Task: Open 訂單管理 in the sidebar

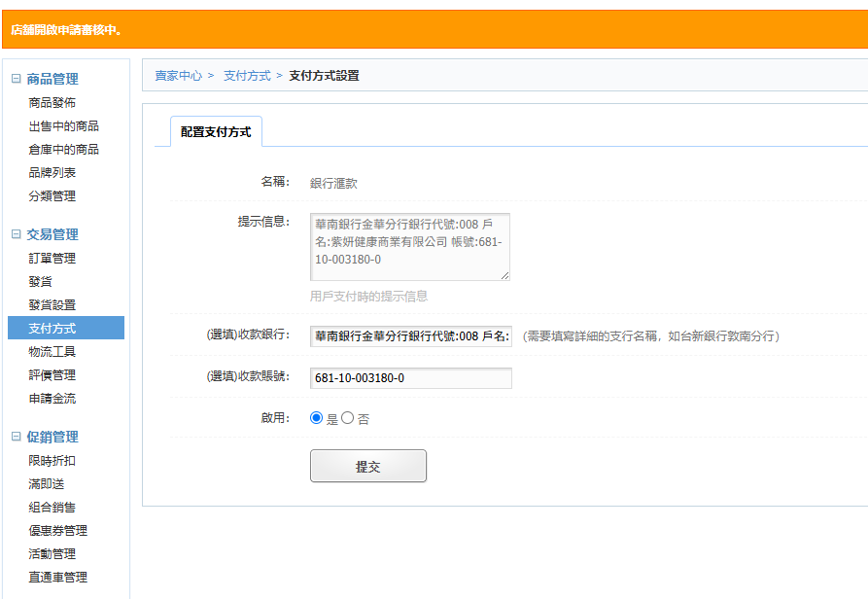Action: pos(52,259)
